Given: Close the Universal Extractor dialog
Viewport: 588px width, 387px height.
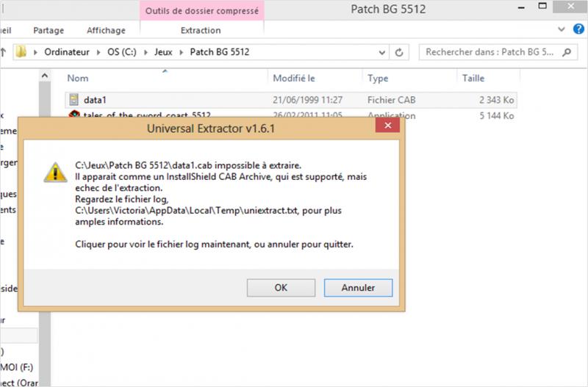Looking at the screenshot, I should (388, 126).
